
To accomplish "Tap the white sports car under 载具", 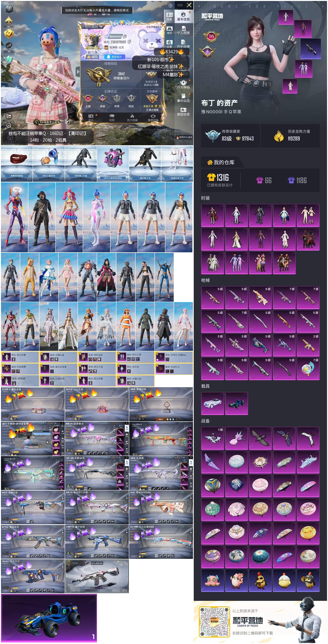I will [x=212, y=403].
